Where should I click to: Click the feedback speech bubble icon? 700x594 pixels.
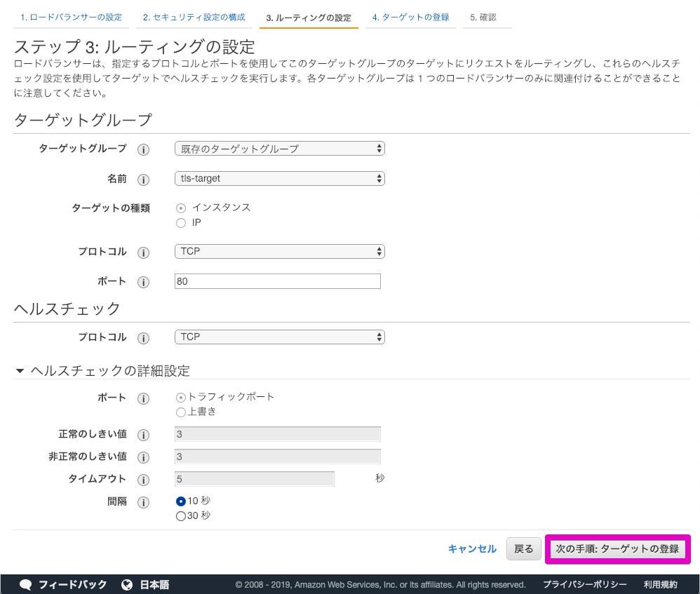point(26,584)
